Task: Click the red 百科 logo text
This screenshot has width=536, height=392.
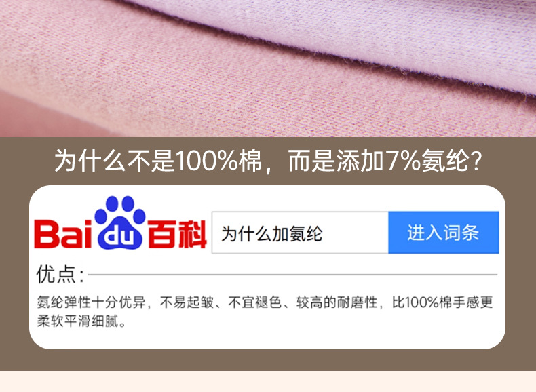Action: point(177,234)
